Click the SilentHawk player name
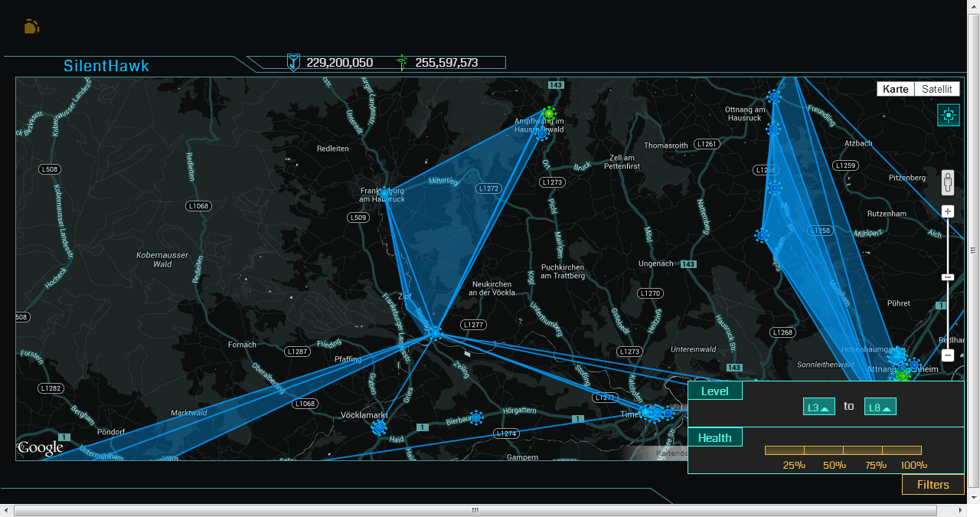The image size is (980, 517). [x=106, y=66]
